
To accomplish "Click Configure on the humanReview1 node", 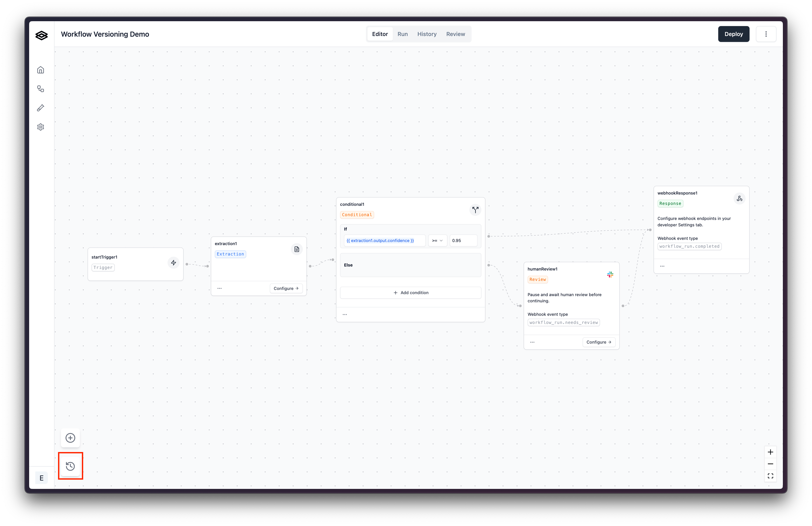I will pyautogui.click(x=598, y=342).
